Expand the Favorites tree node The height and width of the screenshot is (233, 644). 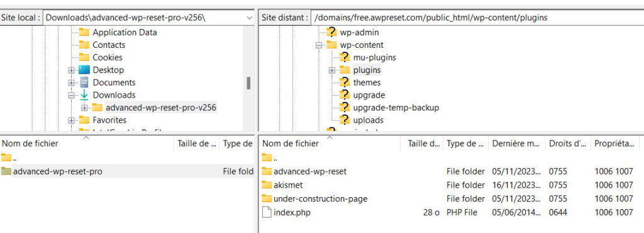pyautogui.click(x=72, y=120)
